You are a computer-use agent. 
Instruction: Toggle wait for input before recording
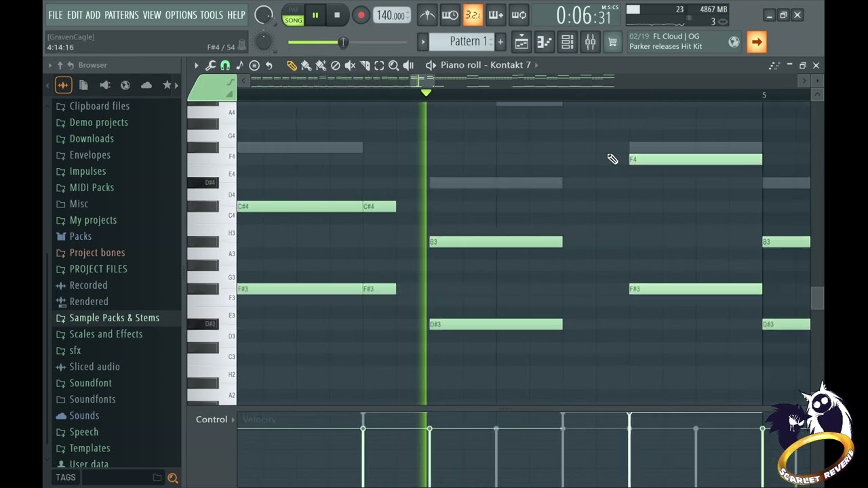click(x=450, y=15)
